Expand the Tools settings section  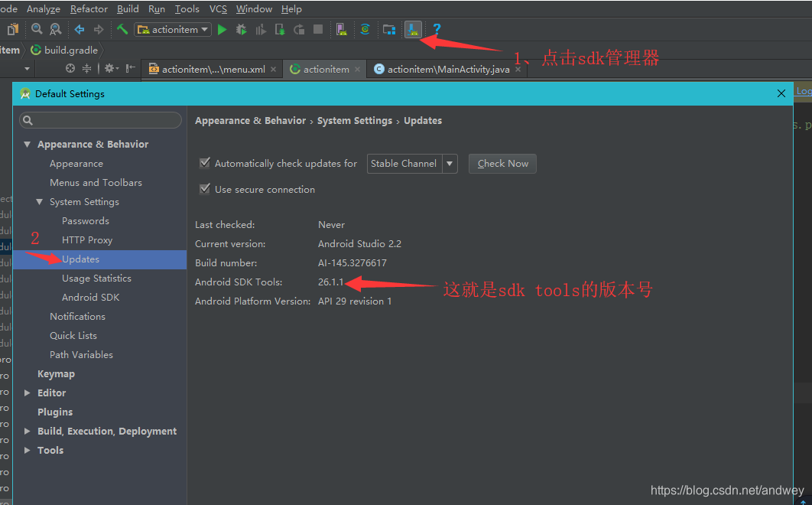coord(27,451)
